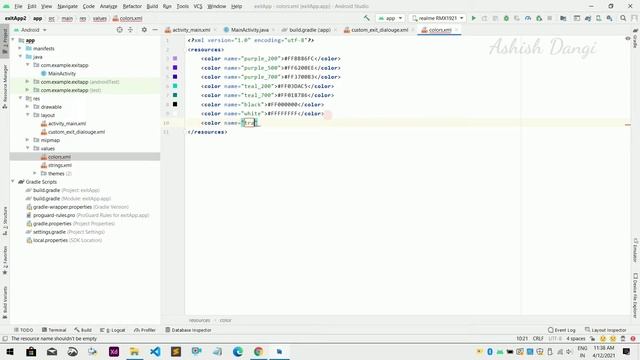Viewport: 640px width, 360px height.
Task: Toggle the Build Variants side panel
Action: (5, 302)
